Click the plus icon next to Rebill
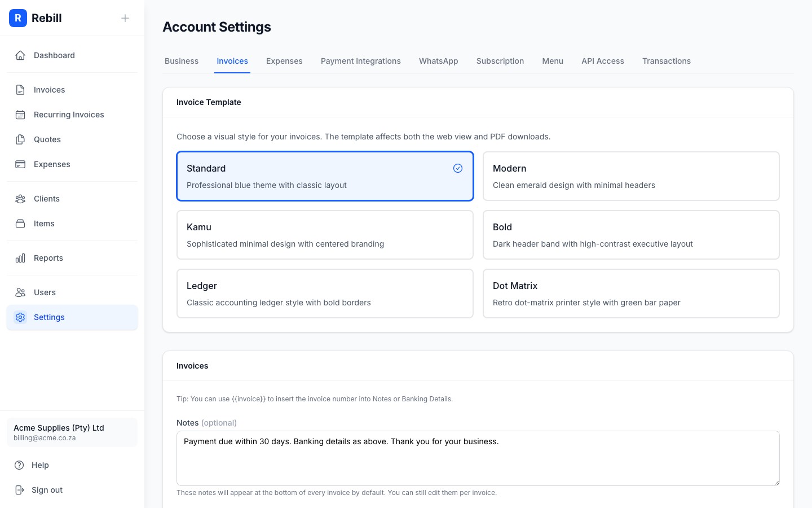 125,17
